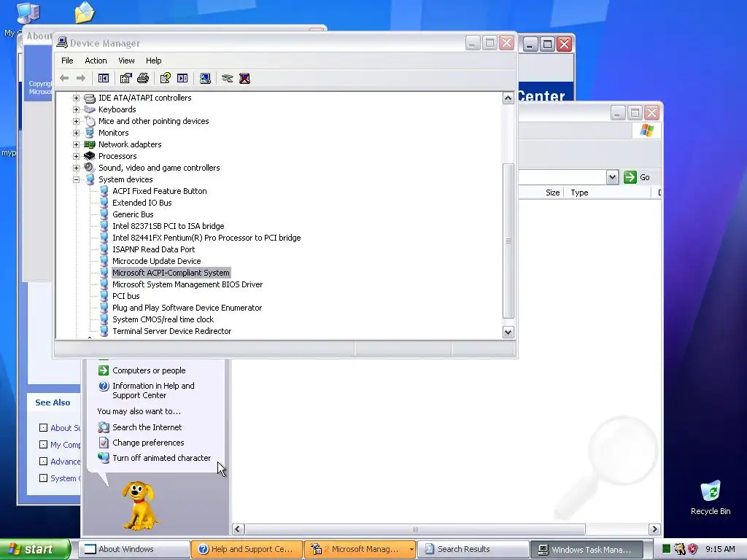The height and width of the screenshot is (560, 747).
Task: Click the IDE ATA/ATAPI controllers icon
Action: 90,98
